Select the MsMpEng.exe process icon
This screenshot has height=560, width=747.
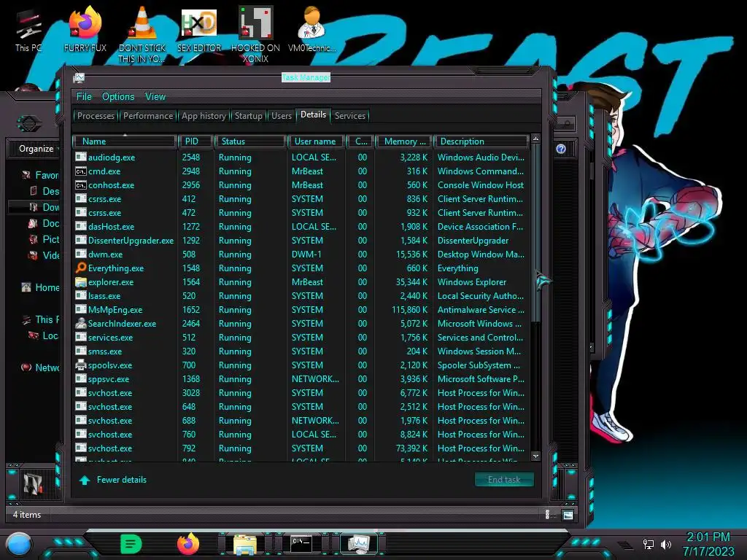(81, 309)
